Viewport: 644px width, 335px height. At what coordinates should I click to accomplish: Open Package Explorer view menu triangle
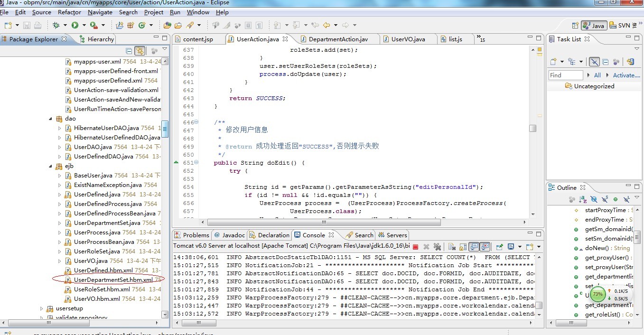click(165, 49)
